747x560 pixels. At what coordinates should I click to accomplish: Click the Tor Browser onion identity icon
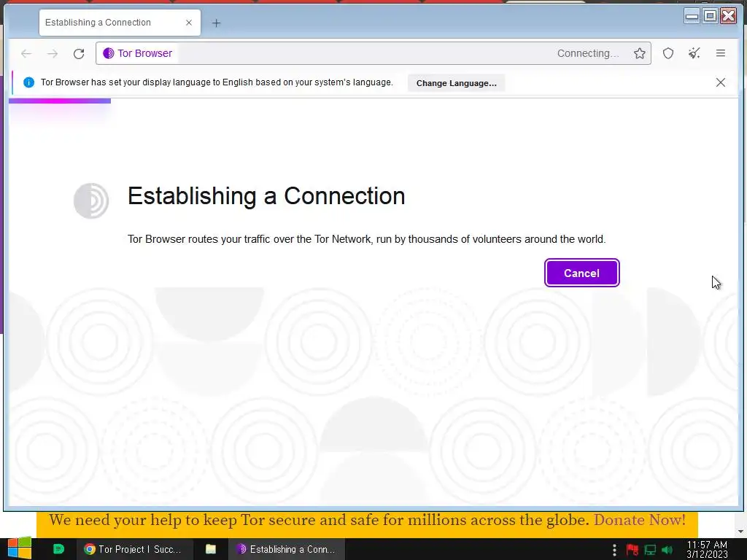point(109,53)
